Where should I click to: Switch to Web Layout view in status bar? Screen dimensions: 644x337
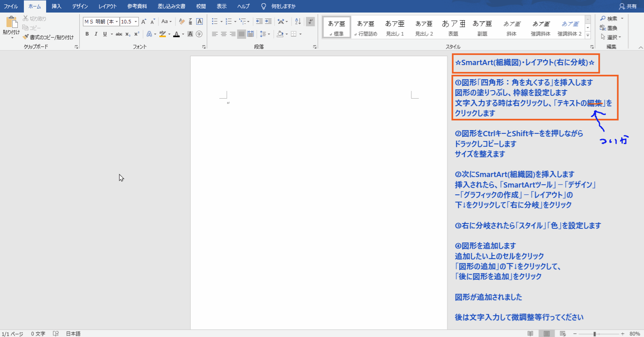(562, 333)
